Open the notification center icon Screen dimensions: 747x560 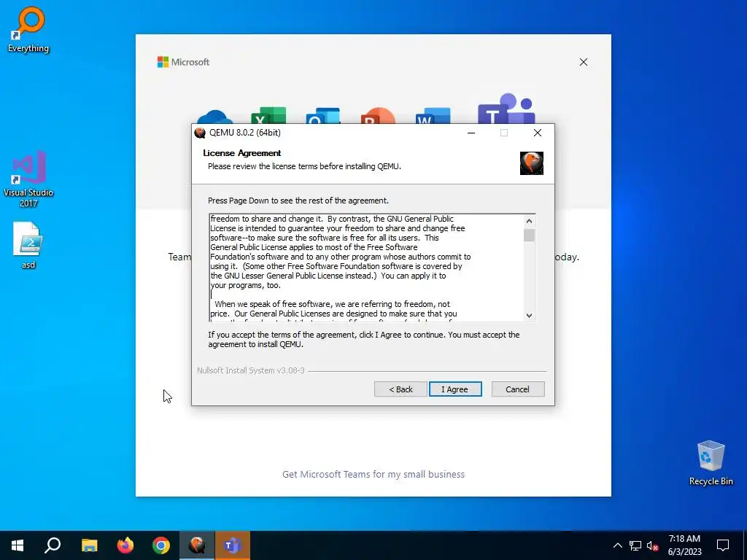[723, 545]
